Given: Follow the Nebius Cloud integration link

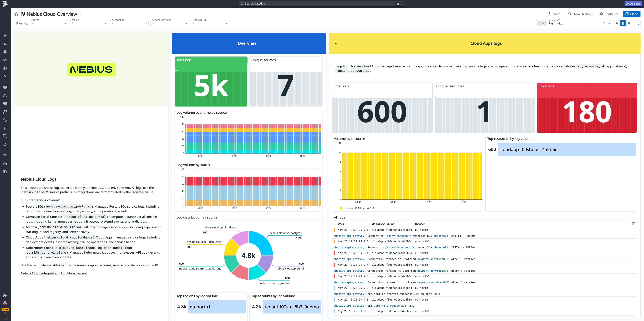Looking at the screenshot, I should coord(39,273).
